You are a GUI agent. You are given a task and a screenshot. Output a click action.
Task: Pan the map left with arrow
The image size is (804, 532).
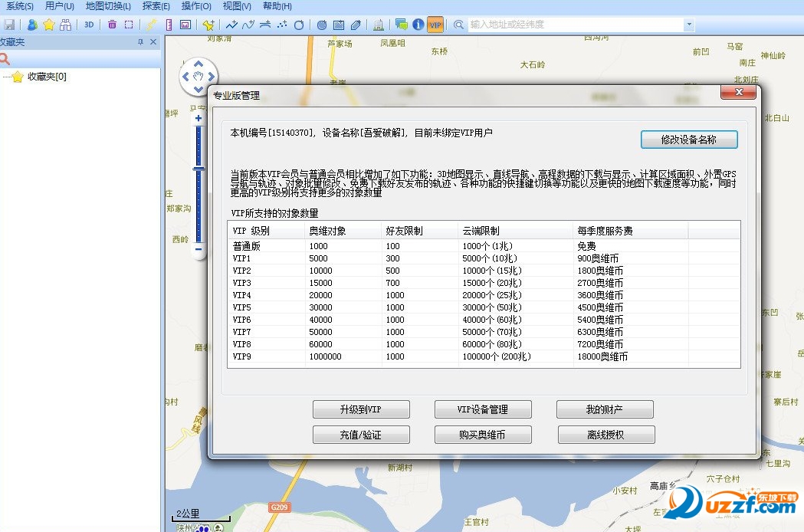point(185,77)
